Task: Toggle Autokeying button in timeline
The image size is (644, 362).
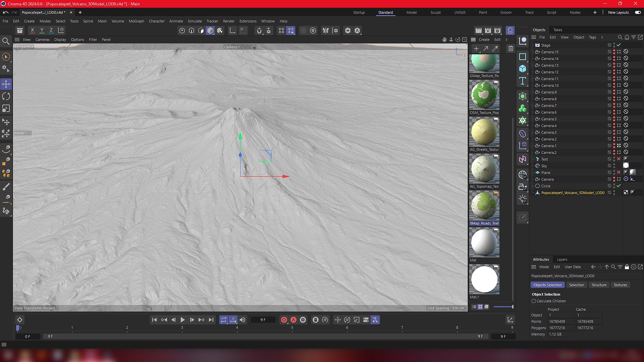Action: coord(293,320)
